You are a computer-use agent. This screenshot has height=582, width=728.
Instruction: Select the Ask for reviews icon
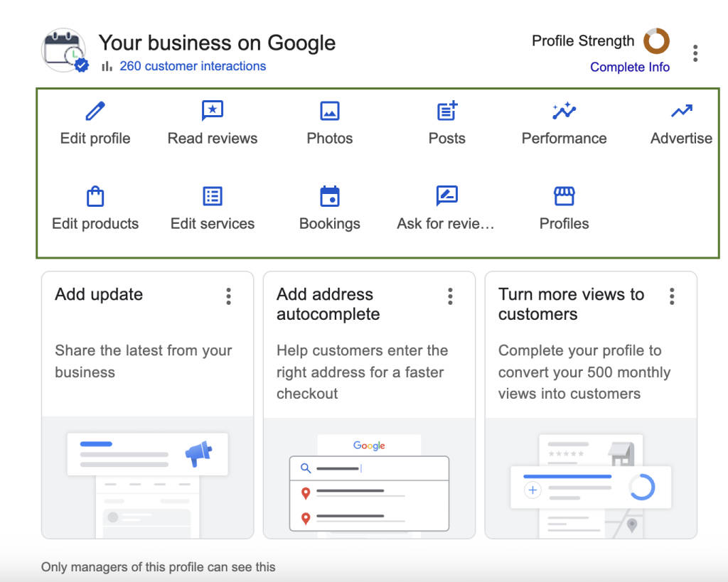446,196
